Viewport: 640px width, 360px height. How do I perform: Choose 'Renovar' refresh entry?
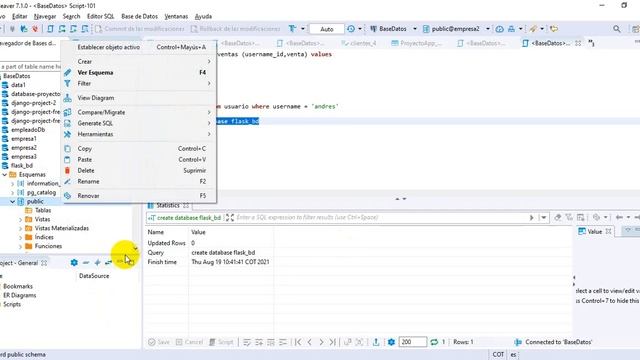pyautogui.click(x=139, y=196)
